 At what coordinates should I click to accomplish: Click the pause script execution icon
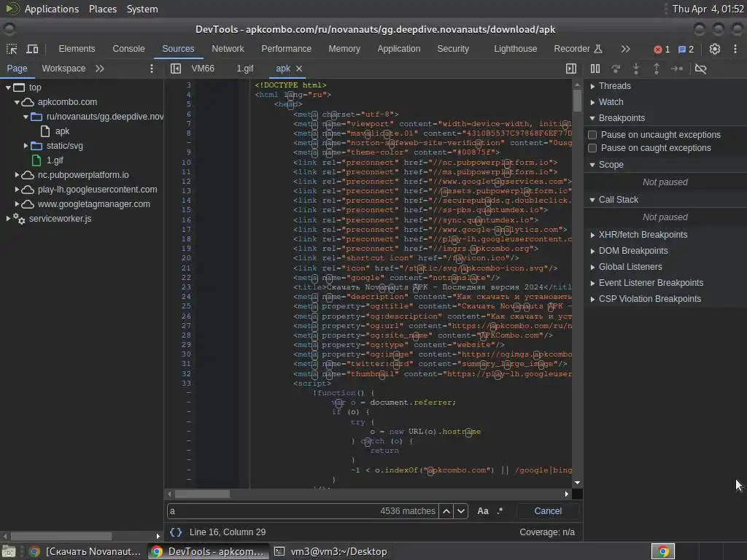pos(595,69)
